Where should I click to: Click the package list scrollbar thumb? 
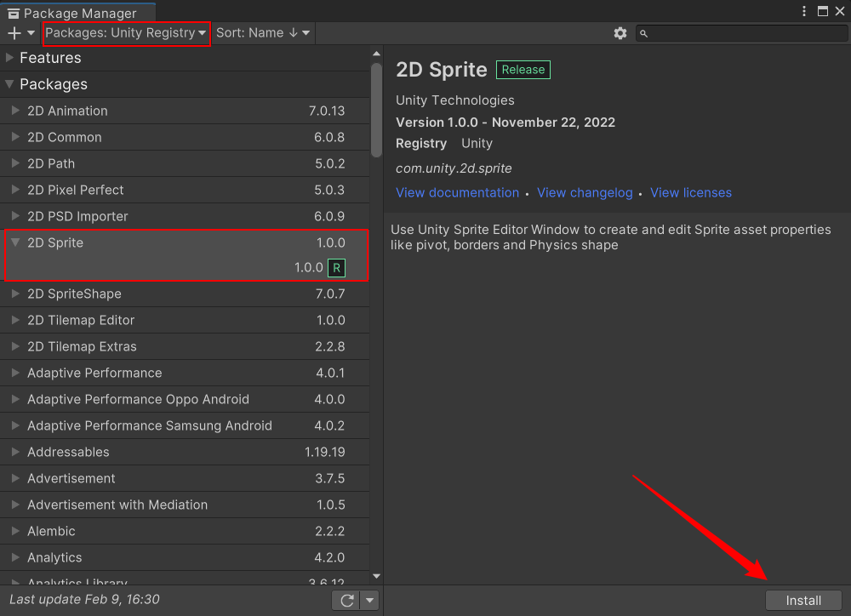(377, 110)
